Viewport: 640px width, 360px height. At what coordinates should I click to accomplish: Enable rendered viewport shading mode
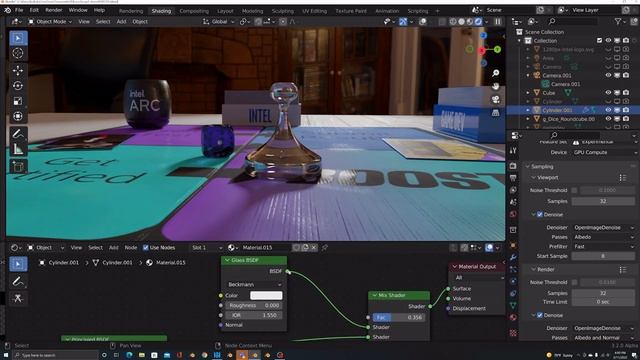click(478, 21)
